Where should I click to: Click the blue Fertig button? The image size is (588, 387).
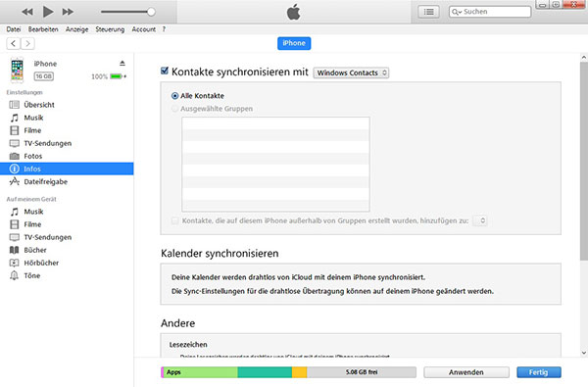pyautogui.click(x=538, y=372)
